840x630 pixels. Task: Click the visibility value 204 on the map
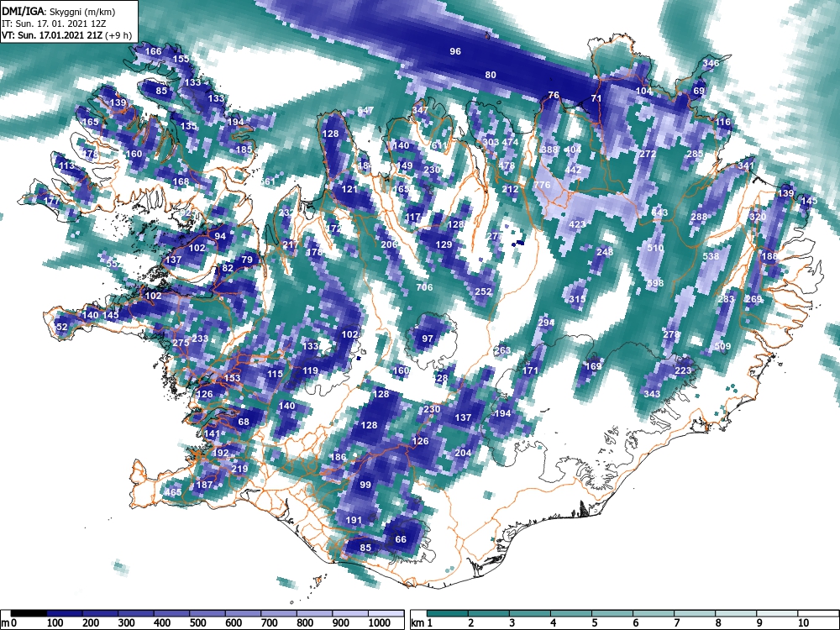click(x=463, y=453)
